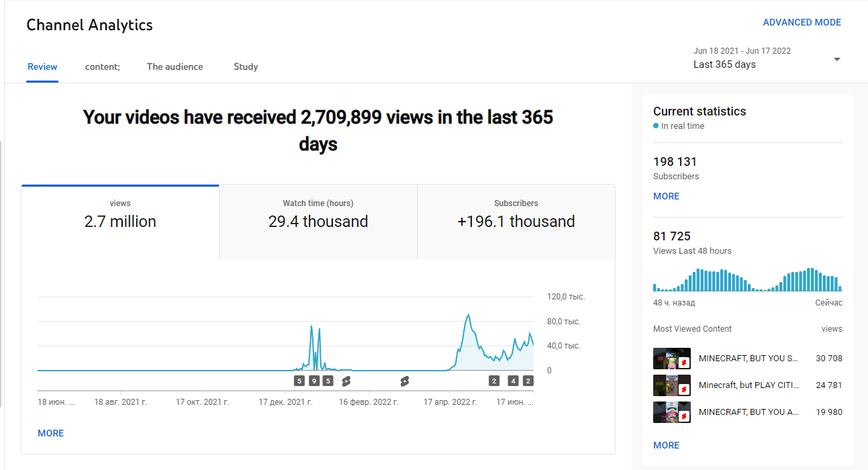The width and height of the screenshot is (868, 470).
Task: Expand the date range dropdown arrow
Action: [837, 59]
